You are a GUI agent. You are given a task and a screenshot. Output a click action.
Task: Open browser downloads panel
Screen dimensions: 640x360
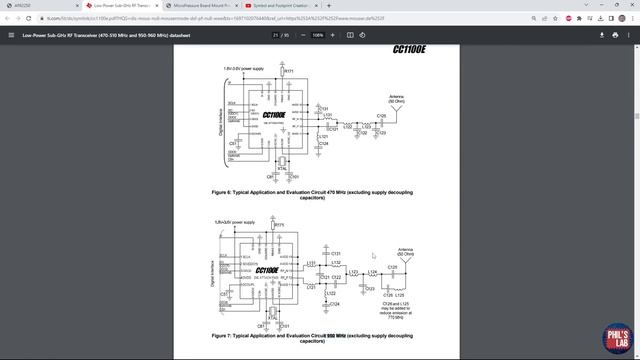coord(600,18)
